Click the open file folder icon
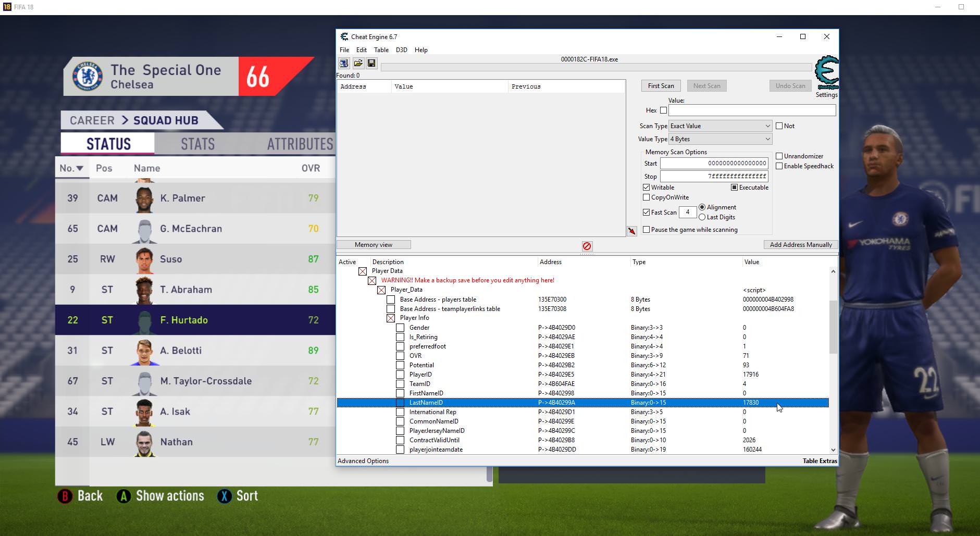Image resolution: width=980 pixels, height=536 pixels. click(358, 64)
